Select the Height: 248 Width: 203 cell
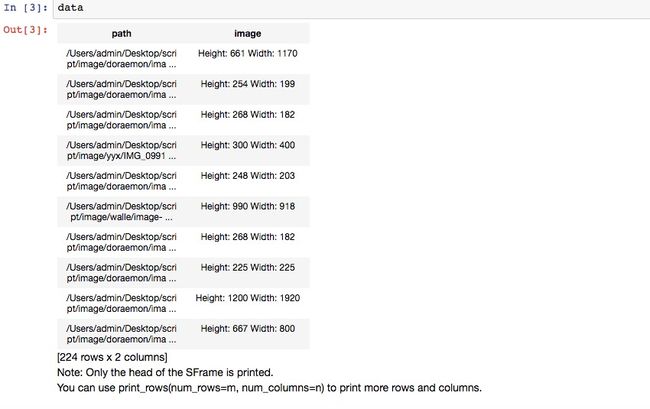 click(x=247, y=176)
